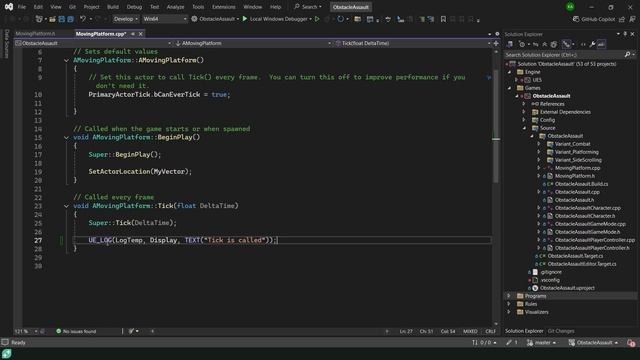640x360 pixels.
Task: Click Solution Explorer pending changes filter clock icon
Action: (x=522, y=44)
